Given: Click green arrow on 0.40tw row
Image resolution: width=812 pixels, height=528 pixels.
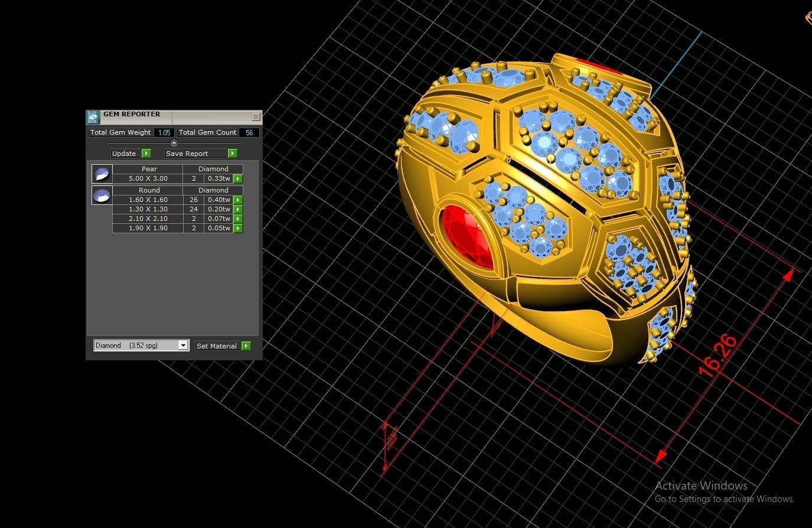Looking at the screenshot, I should point(238,200).
